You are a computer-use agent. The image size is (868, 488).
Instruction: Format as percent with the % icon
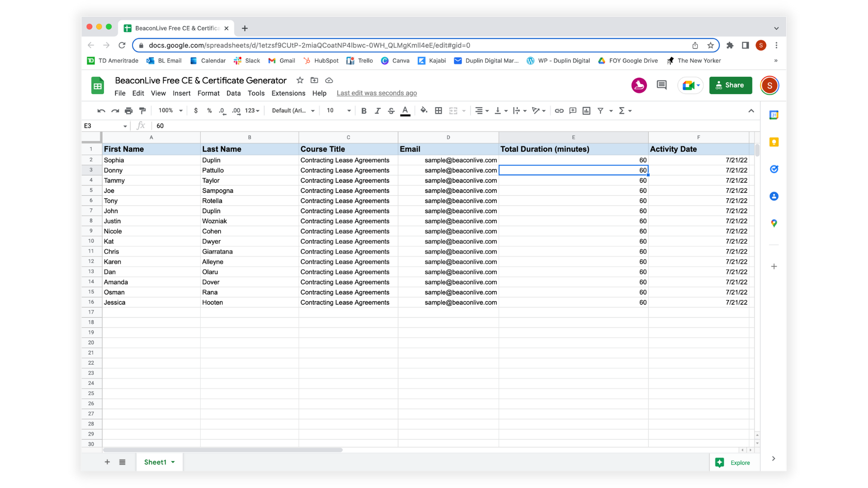209,111
